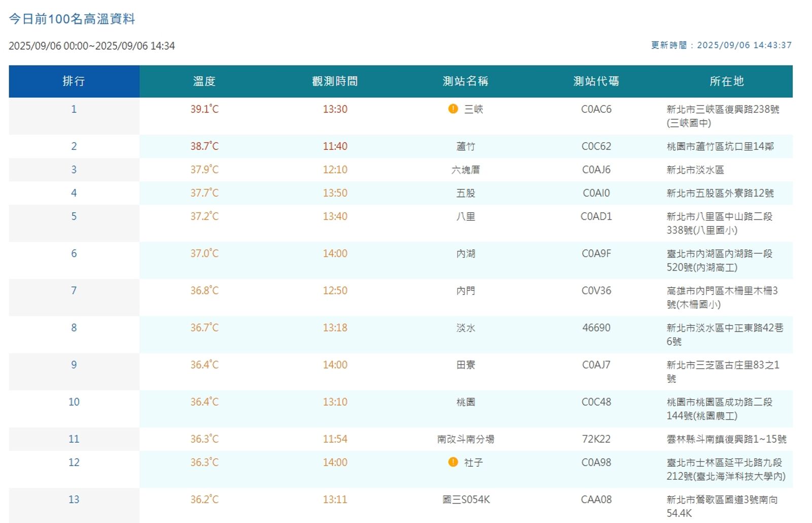Select rank number 10 cell

(x=74, y=402)
